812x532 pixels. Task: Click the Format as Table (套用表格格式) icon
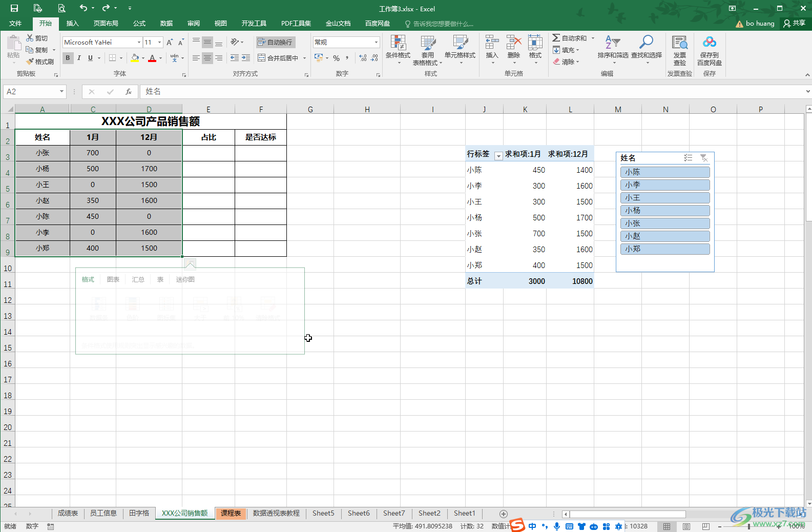(x=428, y=43)
